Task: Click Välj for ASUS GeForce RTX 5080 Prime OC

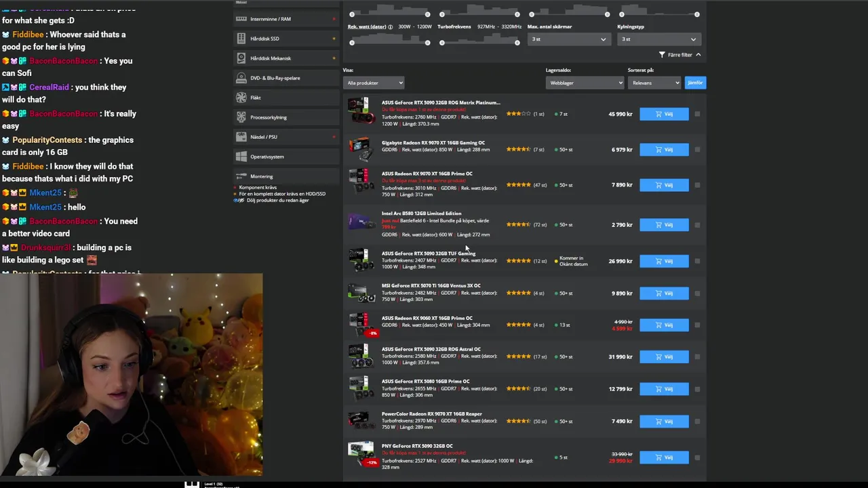Action: [x=664, y=388]
